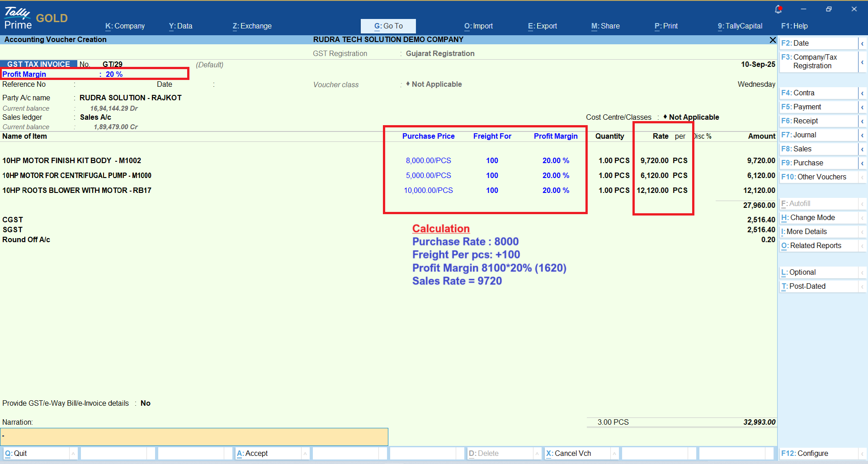Open the K: Company menu
This screenshot has height=464, width=868.
point(125,26)
